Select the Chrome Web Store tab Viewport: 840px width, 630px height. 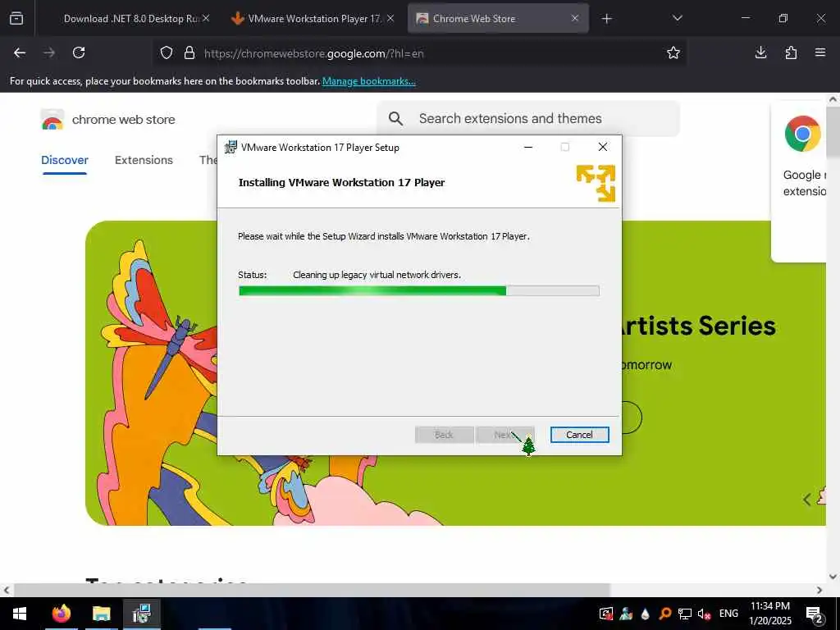coord(497,18)
